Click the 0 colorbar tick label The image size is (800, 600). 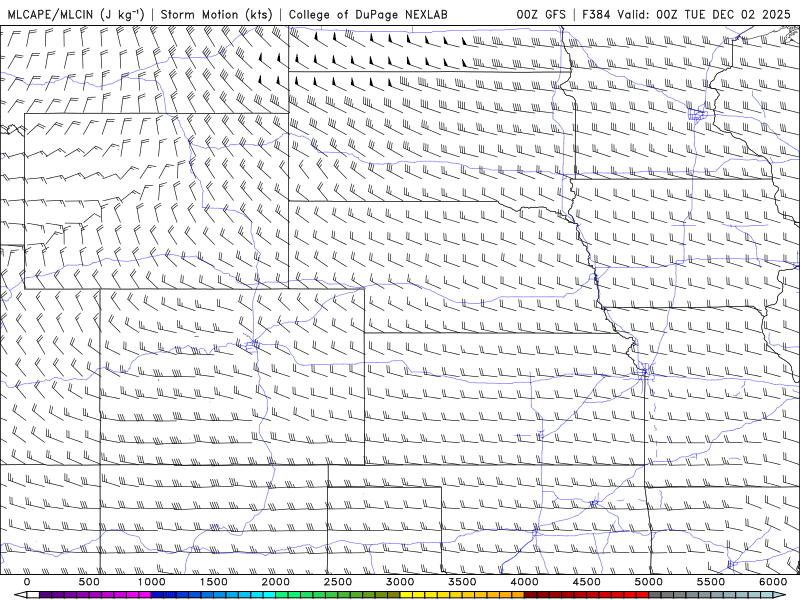(27, 582)
